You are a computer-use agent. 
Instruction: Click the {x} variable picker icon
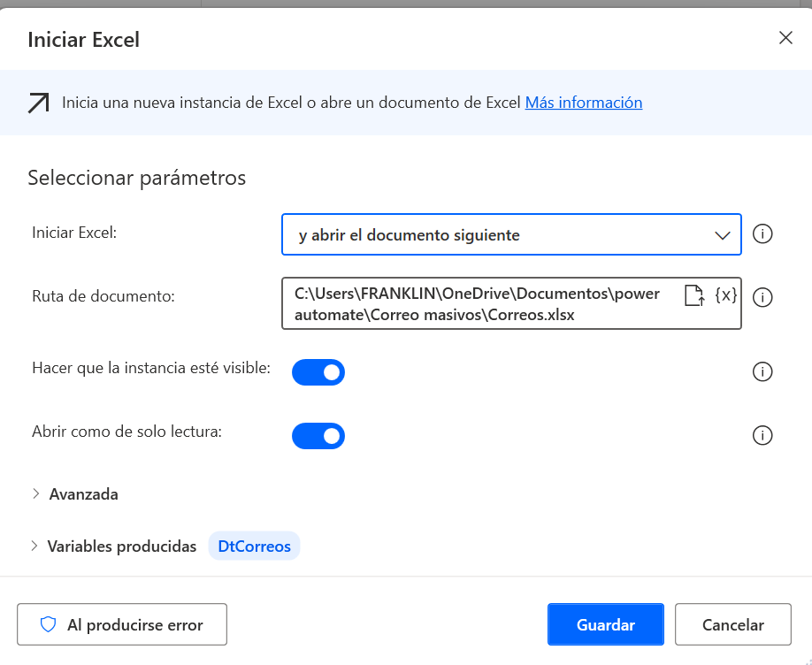coord(725,295)
